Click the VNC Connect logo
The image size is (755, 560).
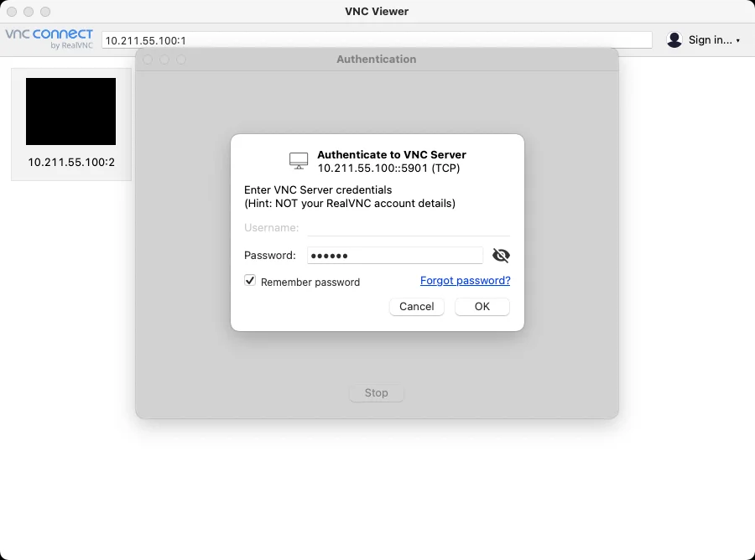49,39
